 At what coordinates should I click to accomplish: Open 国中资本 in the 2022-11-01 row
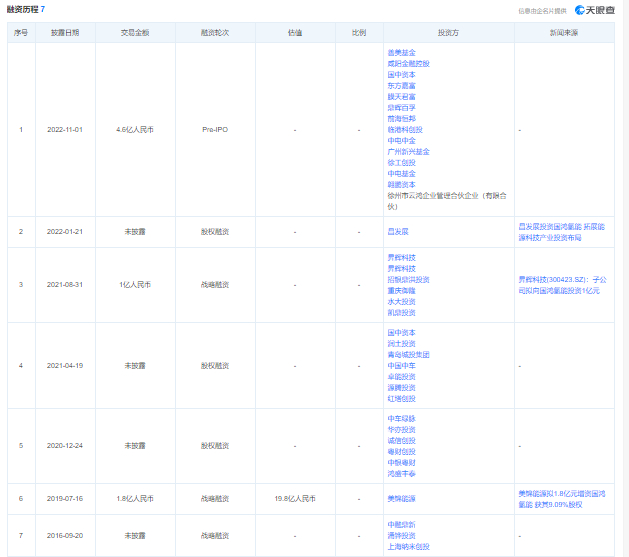point(401,75)
